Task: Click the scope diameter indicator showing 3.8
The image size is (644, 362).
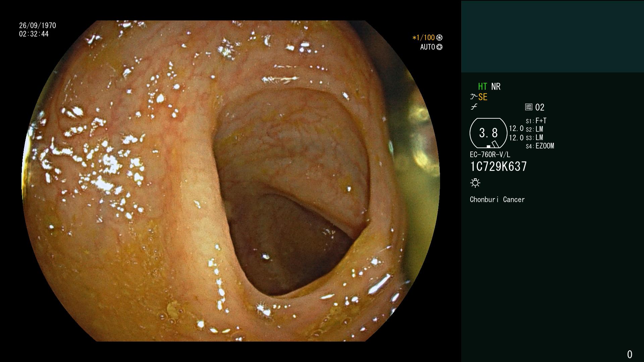Action: pos(488,133)
